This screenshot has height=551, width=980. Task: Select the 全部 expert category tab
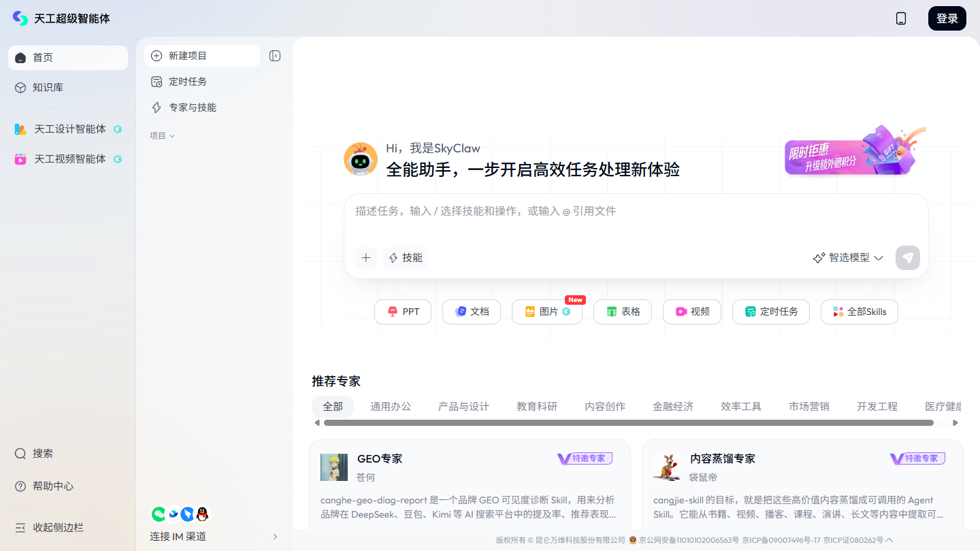[333, 407]
